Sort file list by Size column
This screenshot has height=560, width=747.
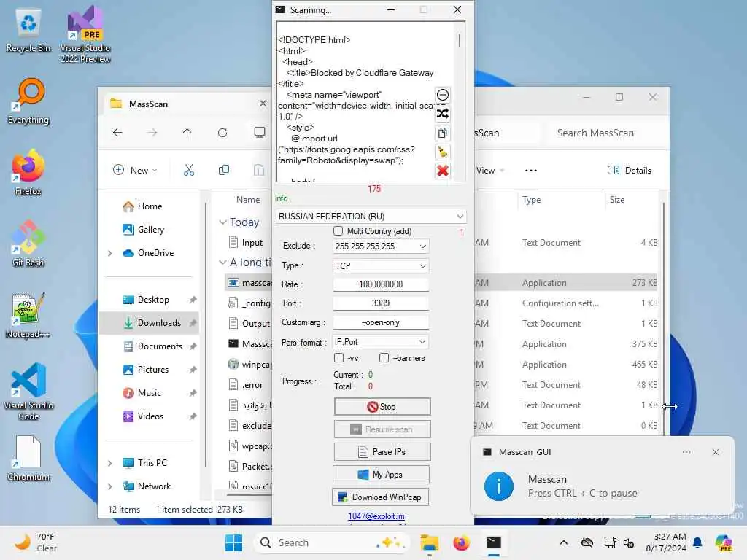pos(617,200)
